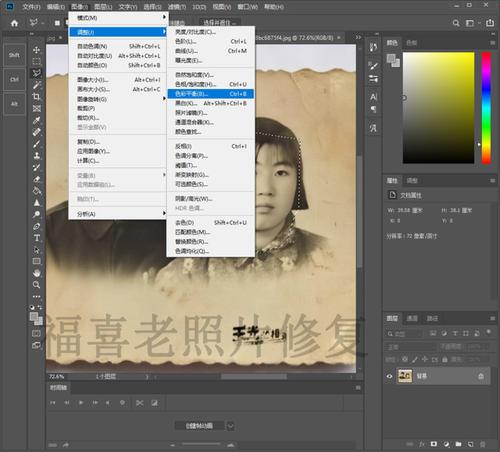Choose 色相/饱和度(H) menu entry
Screen dimensions: 500x452
[211, 84]
